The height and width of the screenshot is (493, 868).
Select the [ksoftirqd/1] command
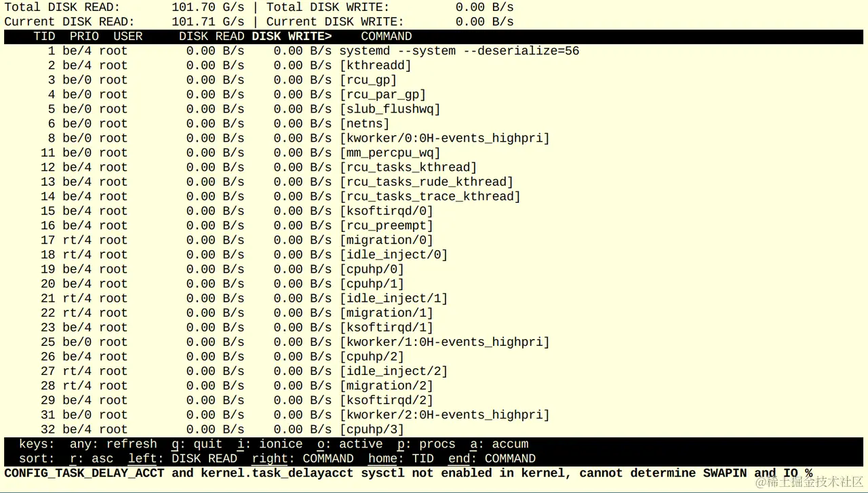point(387,328)
